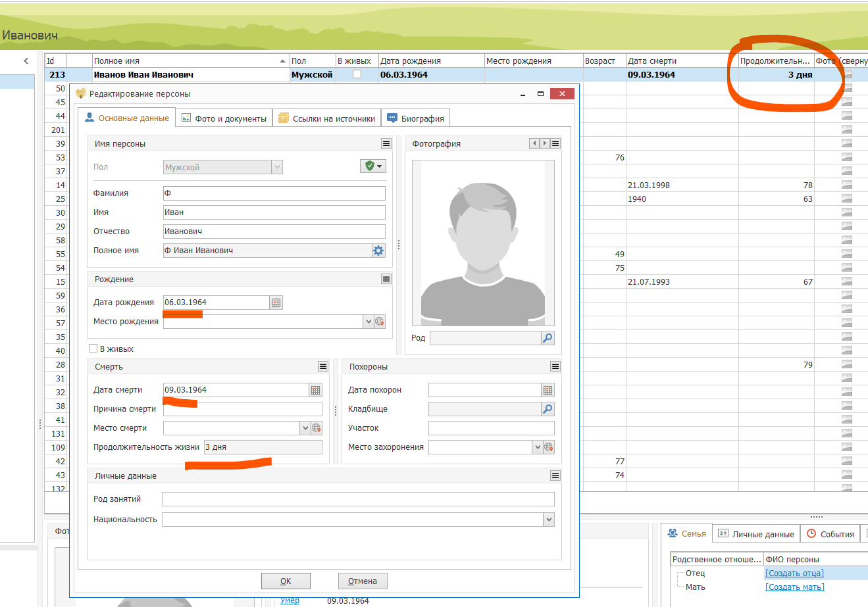Open menu of Смерть section
This screenshot has height=607, width=868.
tap(323, 366)
